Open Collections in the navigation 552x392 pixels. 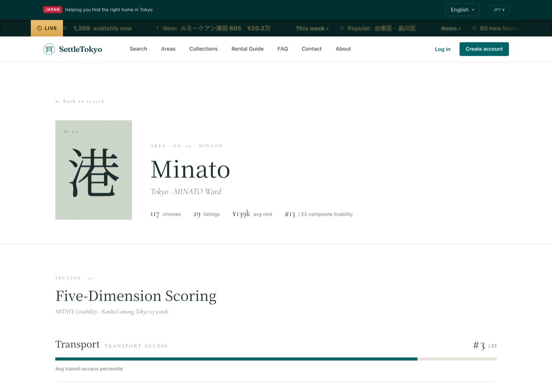(203, 49)
